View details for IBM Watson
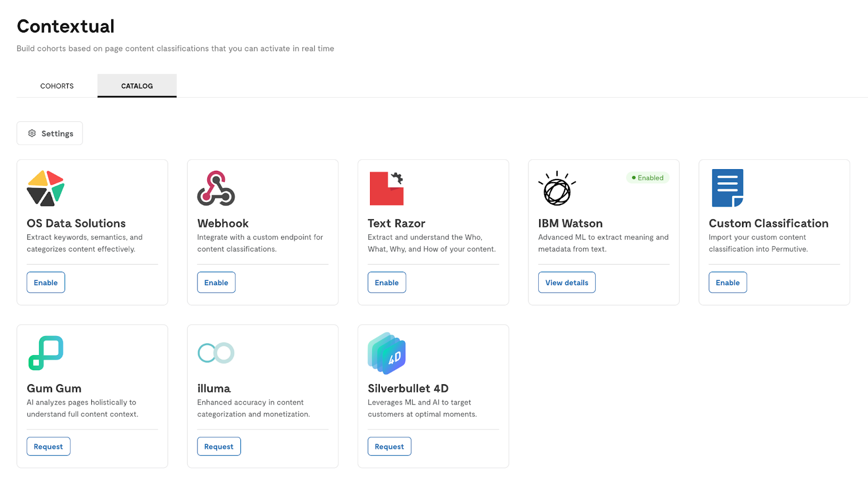This screenshot has width=868, height=483. coord(567,282)
